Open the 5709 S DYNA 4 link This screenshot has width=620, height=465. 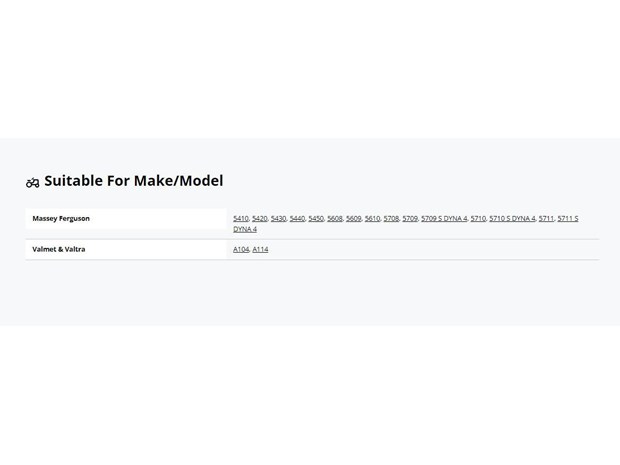tap(444, 219)
